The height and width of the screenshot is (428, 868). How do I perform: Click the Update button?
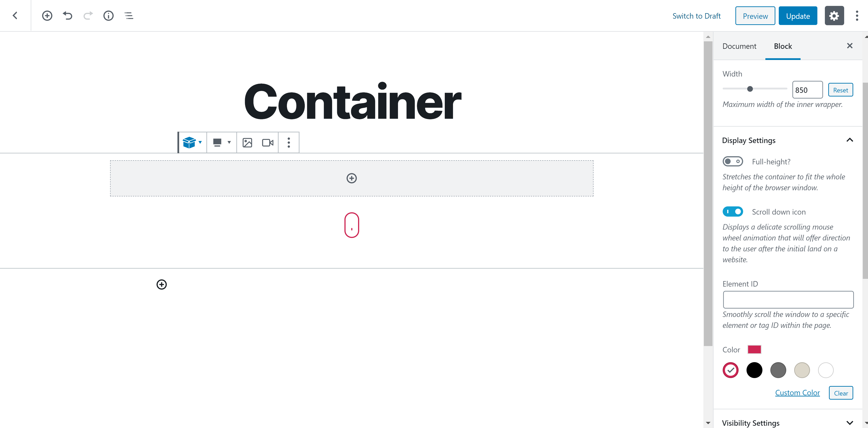[798, 16]
